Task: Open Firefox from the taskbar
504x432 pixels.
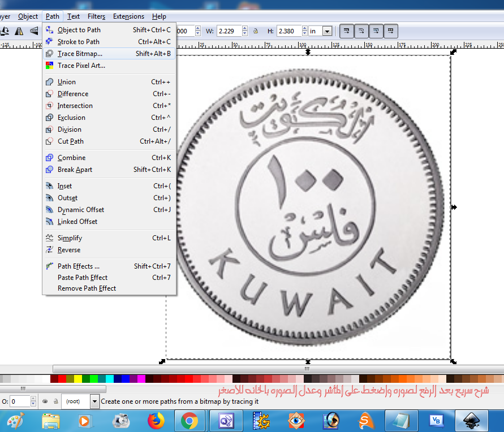Action: click(x=156, y=421)
